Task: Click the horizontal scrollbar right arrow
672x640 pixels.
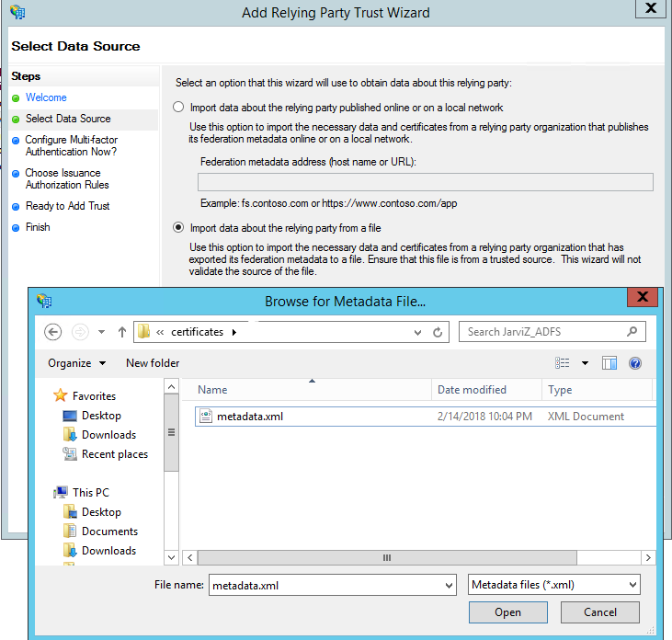Action: [x=648, y=557]
